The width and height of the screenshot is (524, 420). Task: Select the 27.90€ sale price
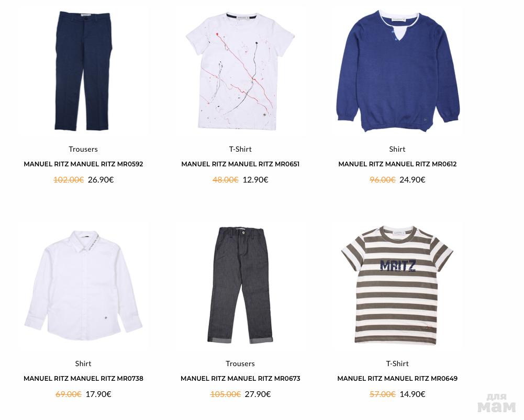click(258, 394)
